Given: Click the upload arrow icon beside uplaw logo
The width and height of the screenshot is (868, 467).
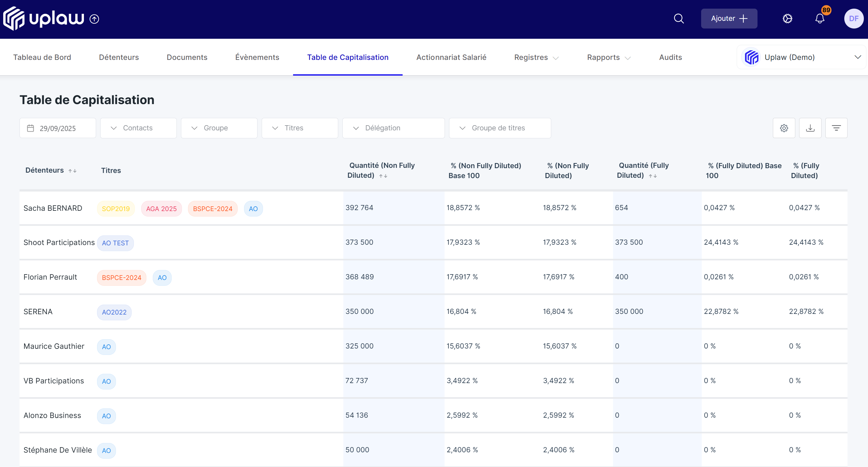Looking at the screenshot, I should click(94, 19).
